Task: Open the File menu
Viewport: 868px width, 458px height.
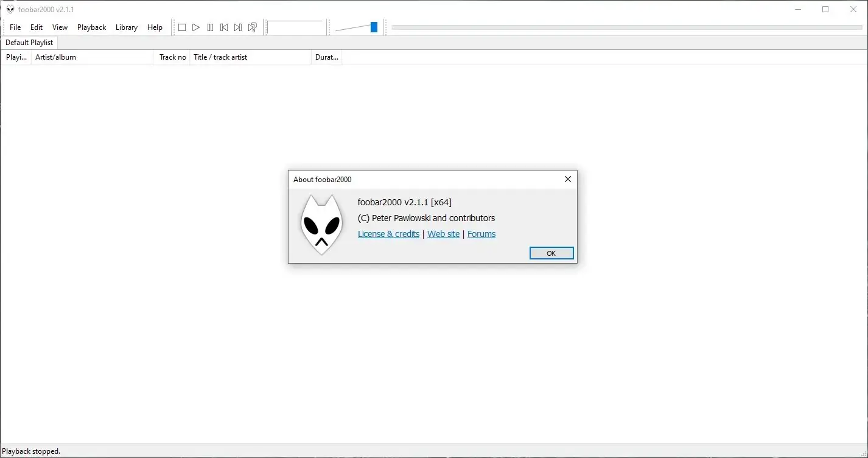Action: [15, 27]
